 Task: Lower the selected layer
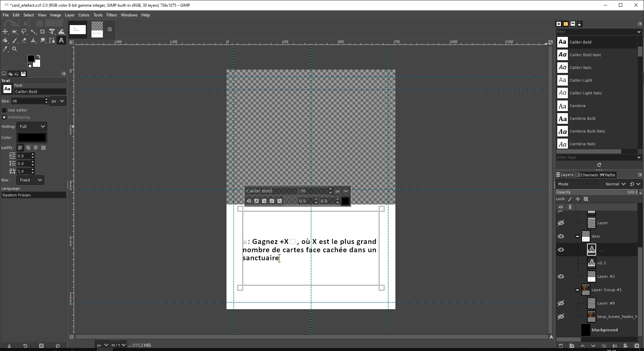tap(593, 346)
